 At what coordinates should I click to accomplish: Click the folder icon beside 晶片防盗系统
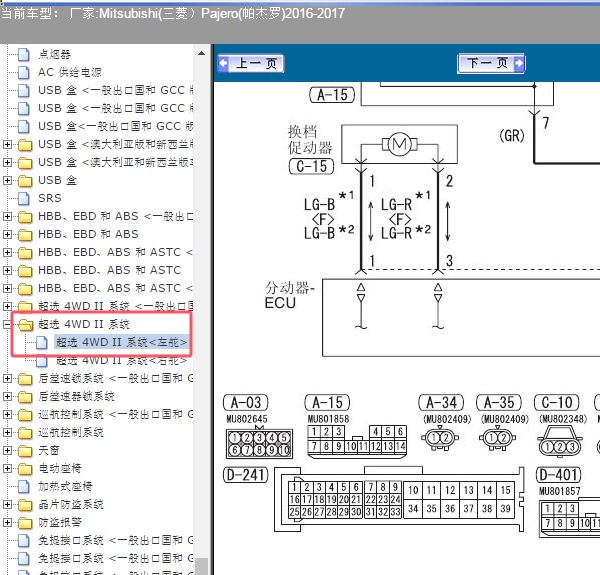tap(25, 505)
